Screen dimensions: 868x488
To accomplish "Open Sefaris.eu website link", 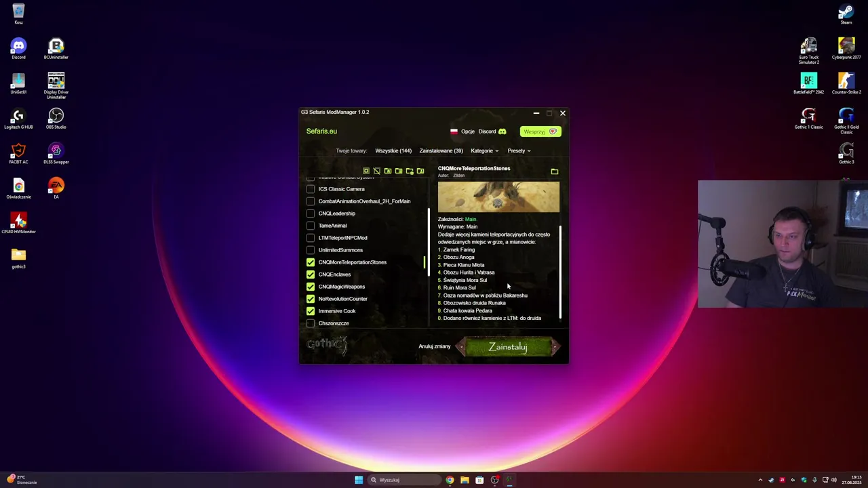I will (x=321, y=131).
